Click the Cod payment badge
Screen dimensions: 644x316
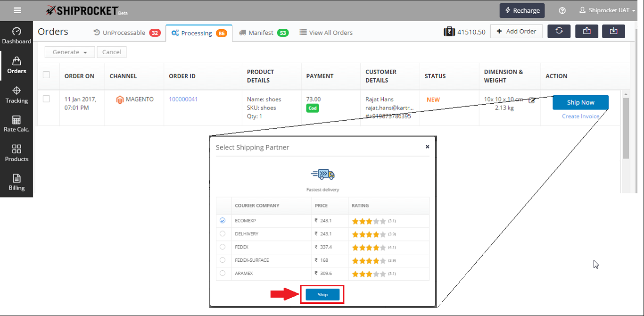[312, 108]
